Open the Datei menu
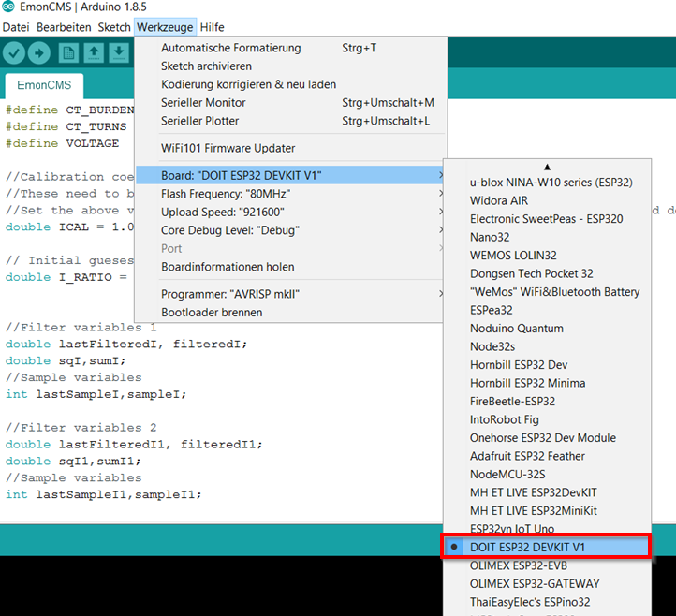 click(x=17, y=27)
